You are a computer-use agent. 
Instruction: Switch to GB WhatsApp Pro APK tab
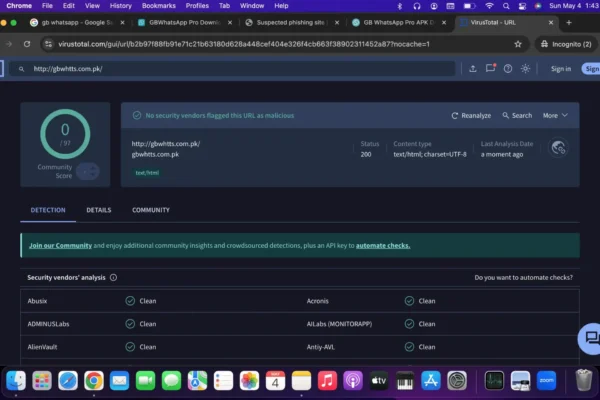[x=399, y=23]
